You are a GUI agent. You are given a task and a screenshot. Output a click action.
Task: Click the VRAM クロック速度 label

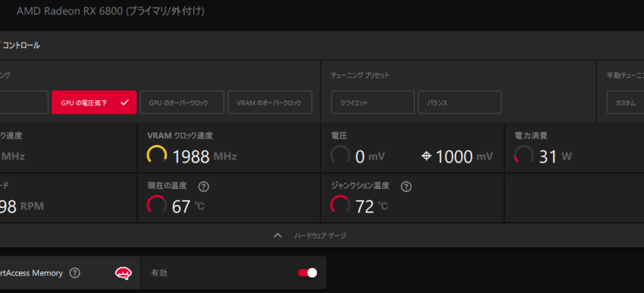pos(180,136)
